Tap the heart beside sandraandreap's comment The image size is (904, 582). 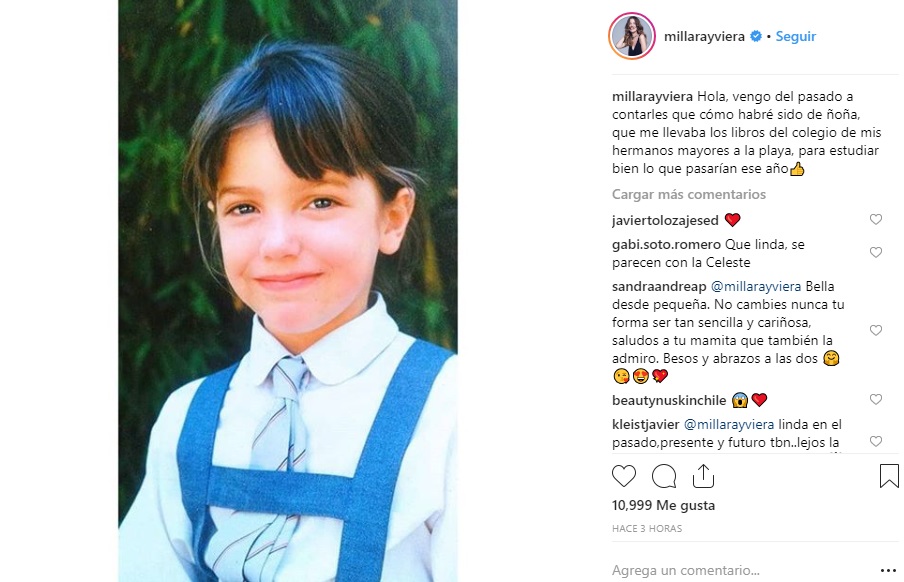coord(876,330)
